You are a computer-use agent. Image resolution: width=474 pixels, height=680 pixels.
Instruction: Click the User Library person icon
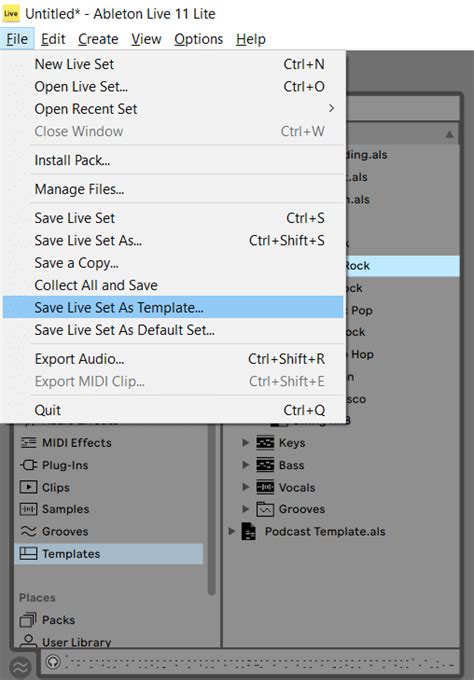(28, 641)
